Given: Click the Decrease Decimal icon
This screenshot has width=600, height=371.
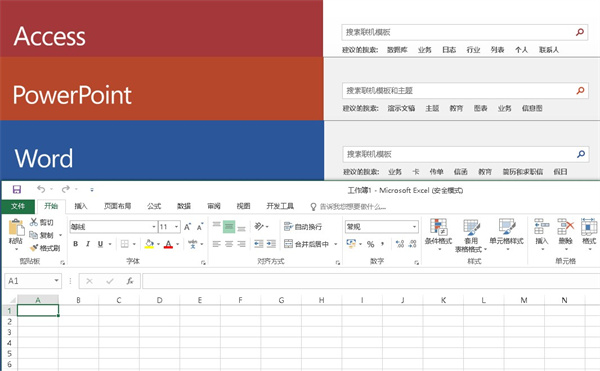Looking at the screenshot, I should 412,244.
